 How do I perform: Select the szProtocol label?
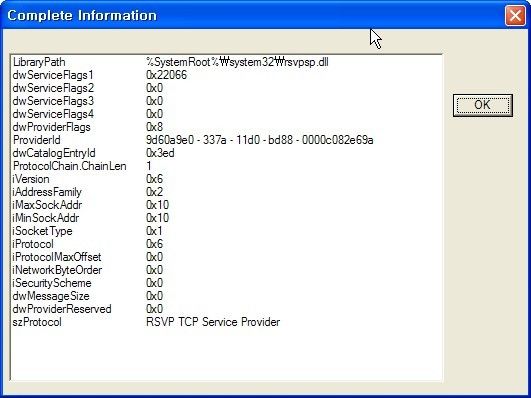pos(37,322)
